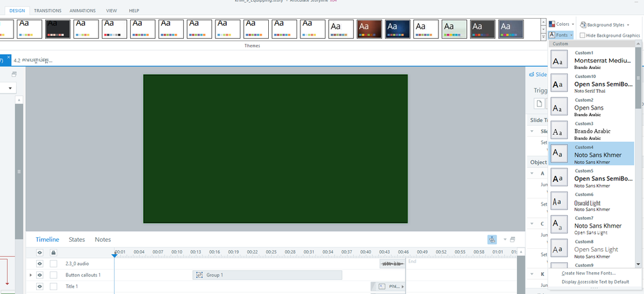This screenshot has width=644, height=294.
Task: Collapse the object C triggers arrow
Action: tap(532, 224)
